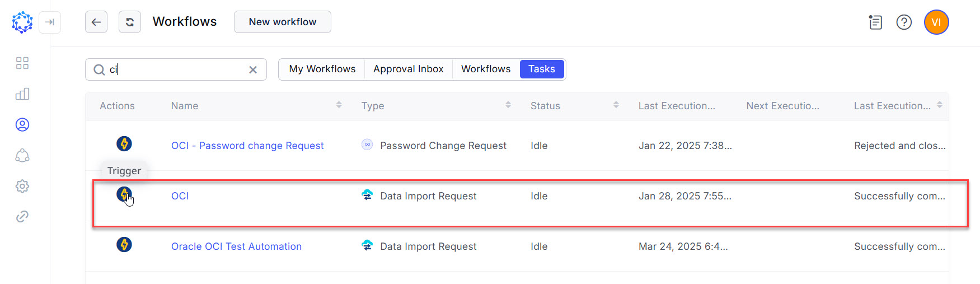The height and width of the screenshot is (284, 980).
Task: Open cloud nodes icon in sidebar
Action: (22, 155)
